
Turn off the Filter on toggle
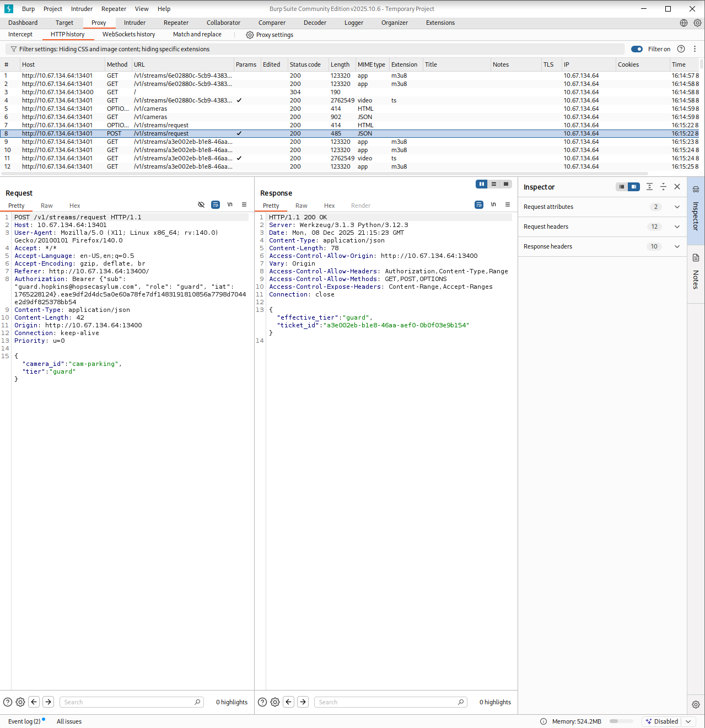pyautogui.click(x=637, y=49)
